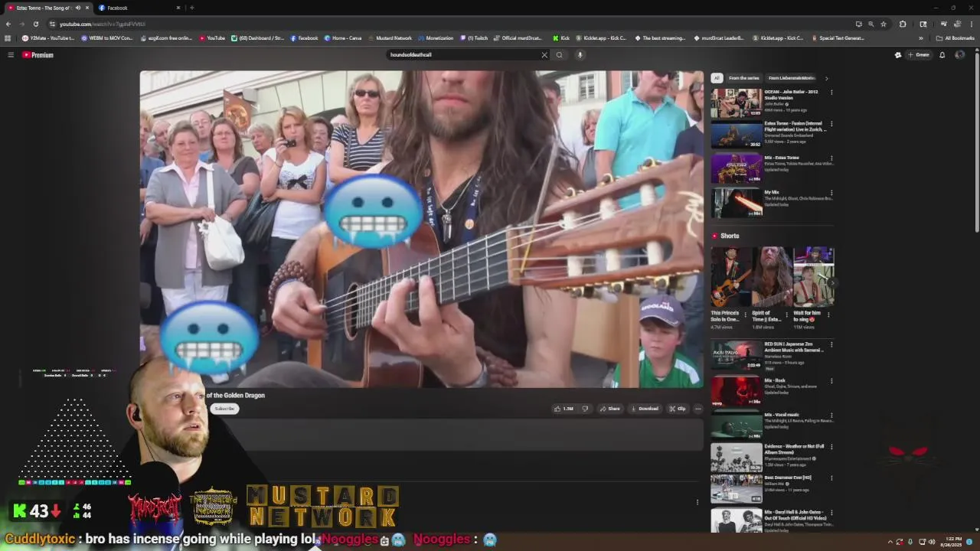
Task: Open options menu for My Mix
Action: [x=831, y=193]
